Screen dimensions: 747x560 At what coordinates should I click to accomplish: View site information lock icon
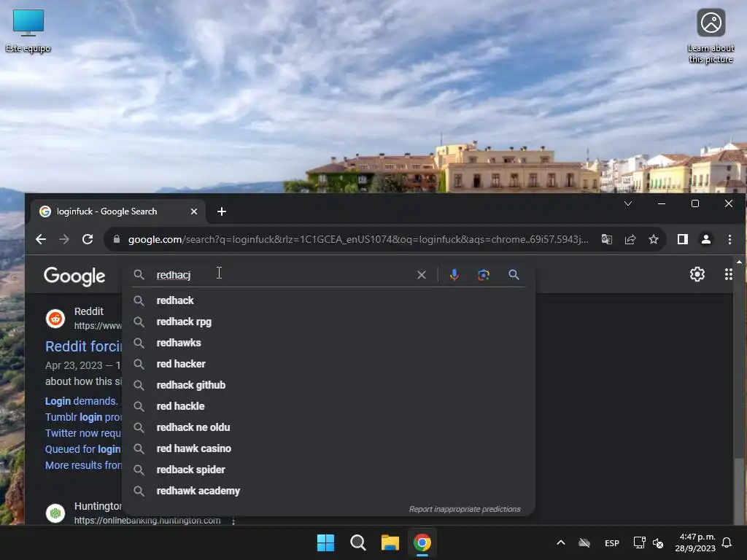point(117,239)
